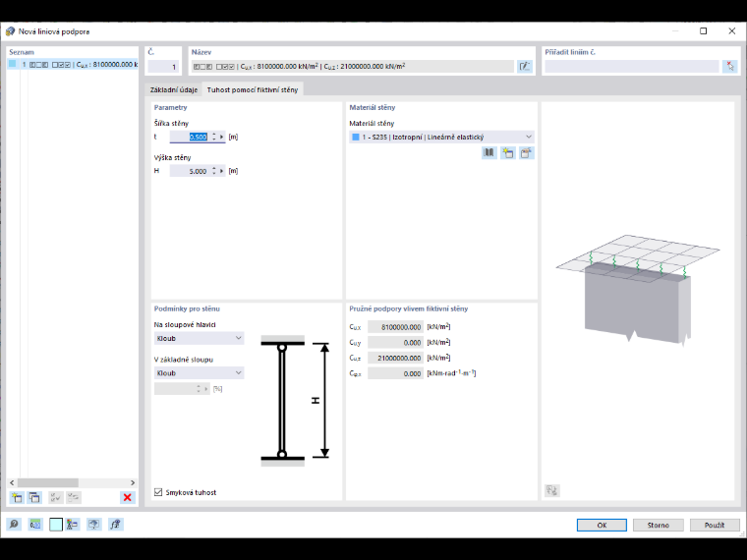The width and height of the screenshot is (747, 560).
Task: Click the Cu,y value 0.000
Action: (395, 342)
